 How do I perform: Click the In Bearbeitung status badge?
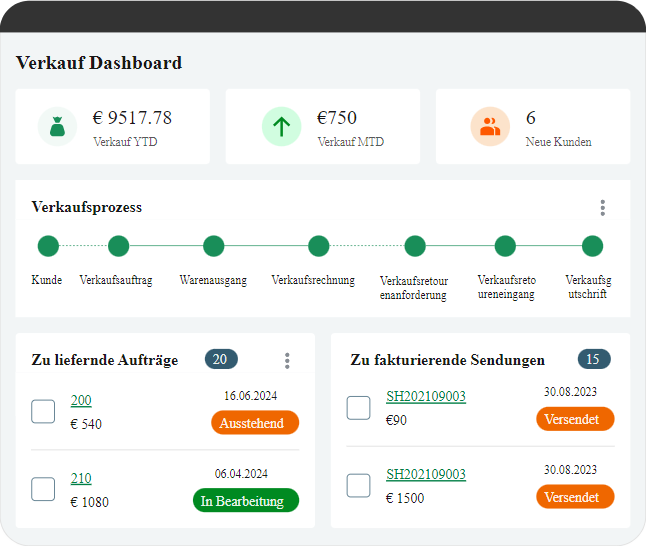[x=246, y=500]
